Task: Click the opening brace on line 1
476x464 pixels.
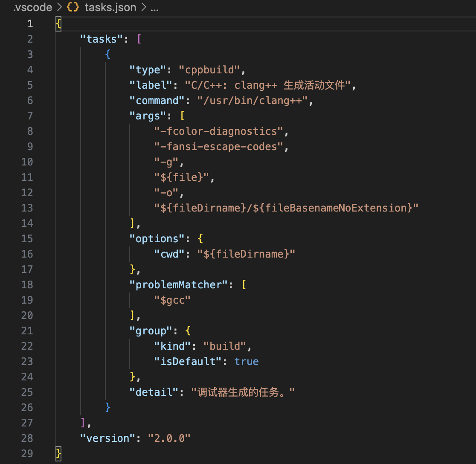Action: [58, 24]
